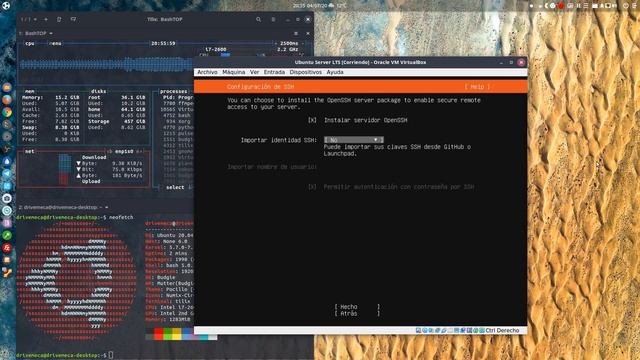Screen dimensions: 640x360
Task: Maximize the BashTOP terminal pane in Tilix
Action: click(296, 33)
